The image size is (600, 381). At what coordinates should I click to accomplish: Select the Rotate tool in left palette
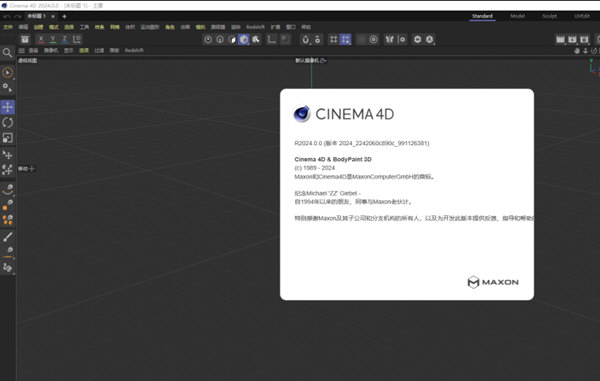(x=8, y=122)
